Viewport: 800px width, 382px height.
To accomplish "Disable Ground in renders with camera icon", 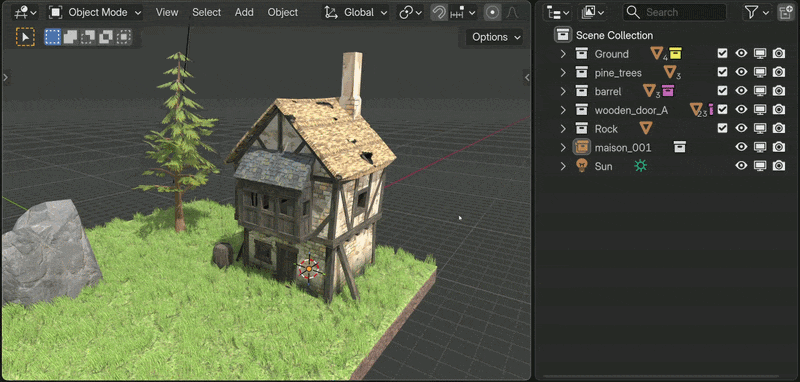I will [x=779, y=53].
